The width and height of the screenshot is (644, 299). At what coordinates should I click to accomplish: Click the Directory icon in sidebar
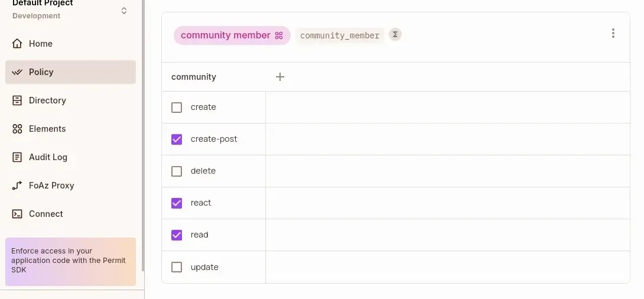click(17, 100)
